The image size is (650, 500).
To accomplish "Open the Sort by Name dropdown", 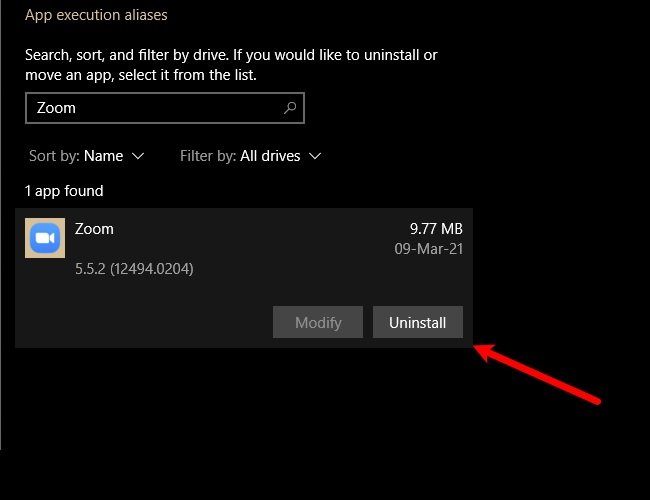I will pos(86,156).
